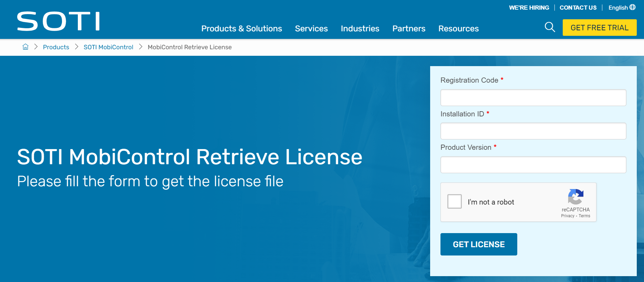Focus the Registration Code field

click(533, 98)
